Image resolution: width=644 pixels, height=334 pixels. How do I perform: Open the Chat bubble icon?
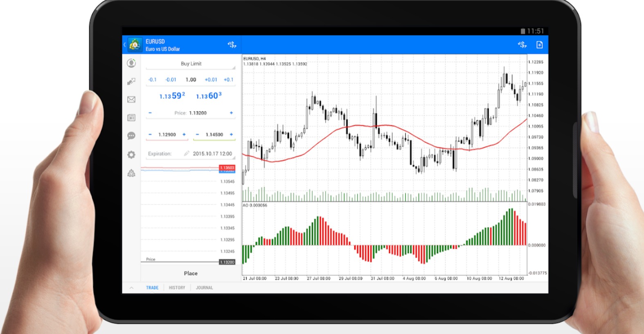click(131, 136)
